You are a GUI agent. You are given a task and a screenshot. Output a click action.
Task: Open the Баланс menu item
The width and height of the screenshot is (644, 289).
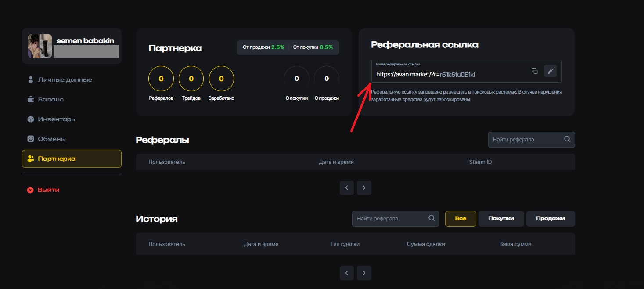(50, 100)
